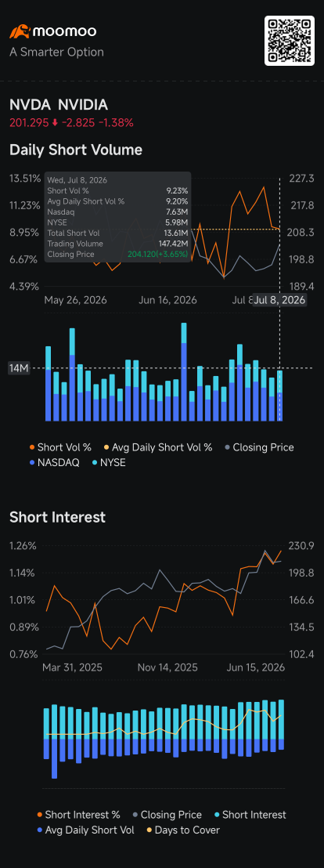
Task: Toggle the Days to Cover legend item
Action: point(182,830)
